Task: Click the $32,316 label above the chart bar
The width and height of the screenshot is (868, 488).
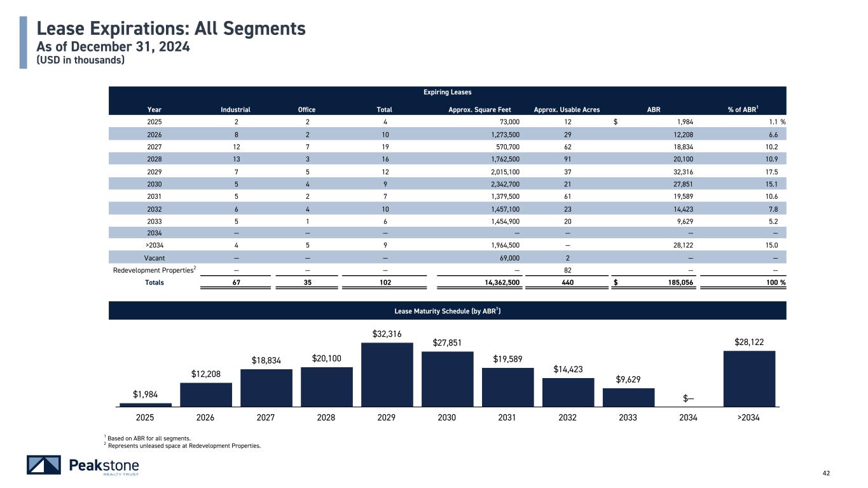Action: pyautogui.click(x=387, y=334)
